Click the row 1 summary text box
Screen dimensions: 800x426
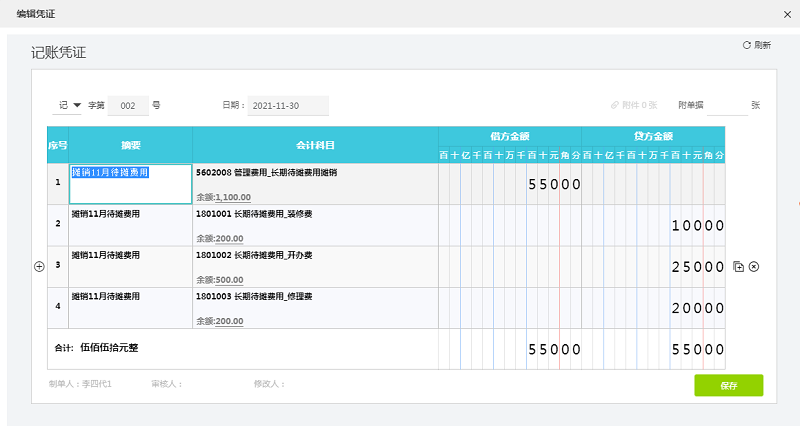coord(130,183)
